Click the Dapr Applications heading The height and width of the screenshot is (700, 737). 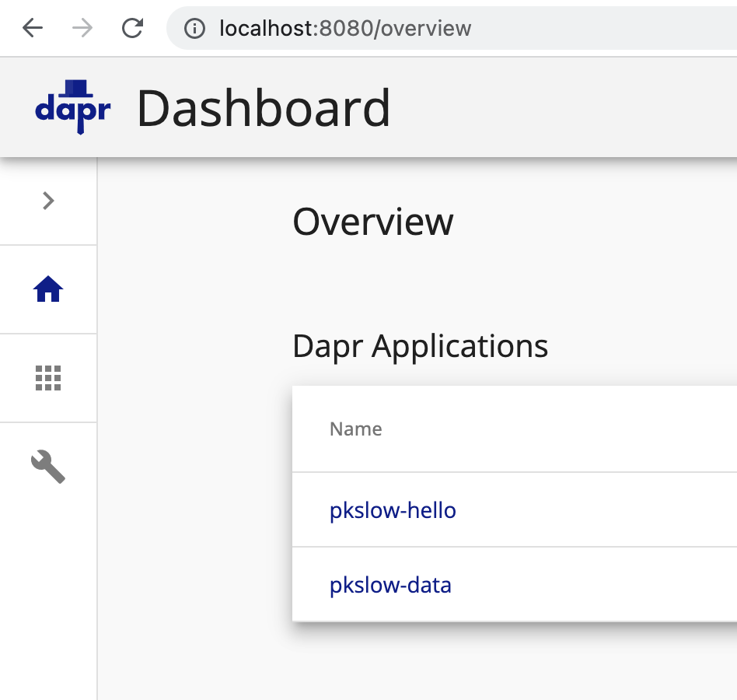(x=421, y=346)
